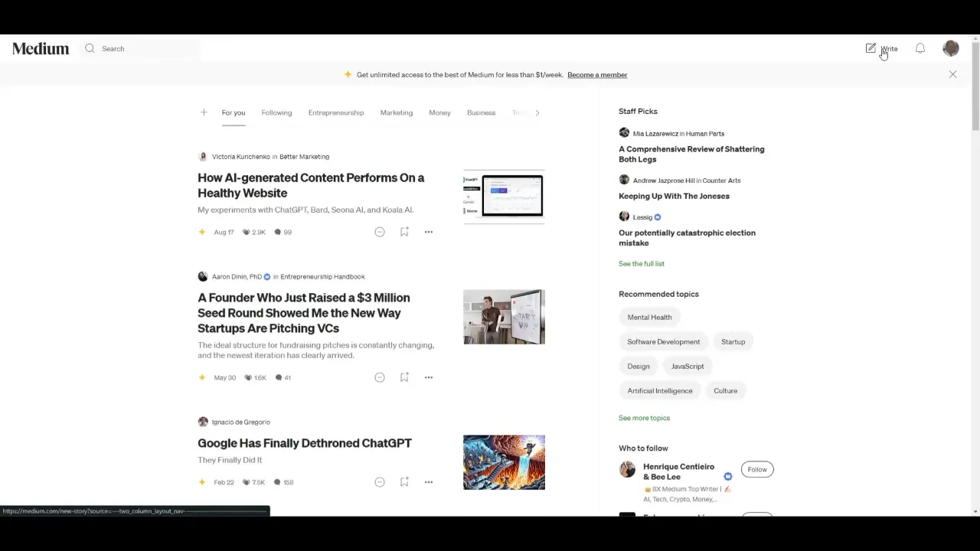This screenshot has height=551, width=980.
Task: Select the For you tab
Action: (234, 112)
